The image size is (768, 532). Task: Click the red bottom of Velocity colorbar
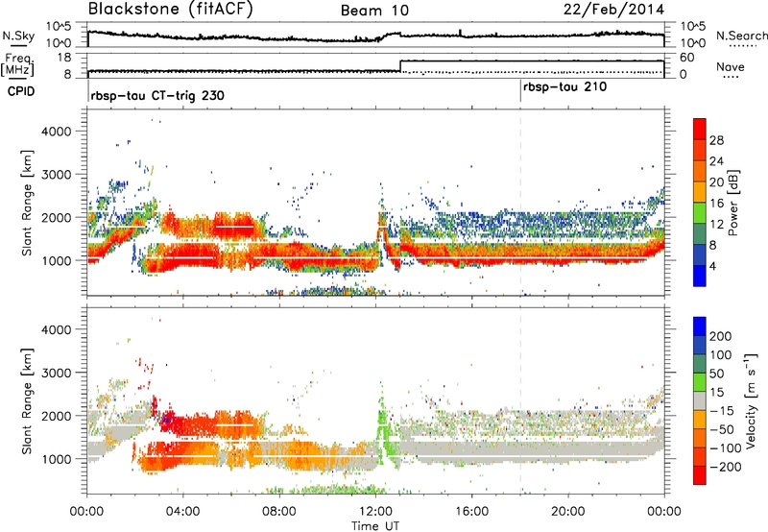tap(700, 475)
